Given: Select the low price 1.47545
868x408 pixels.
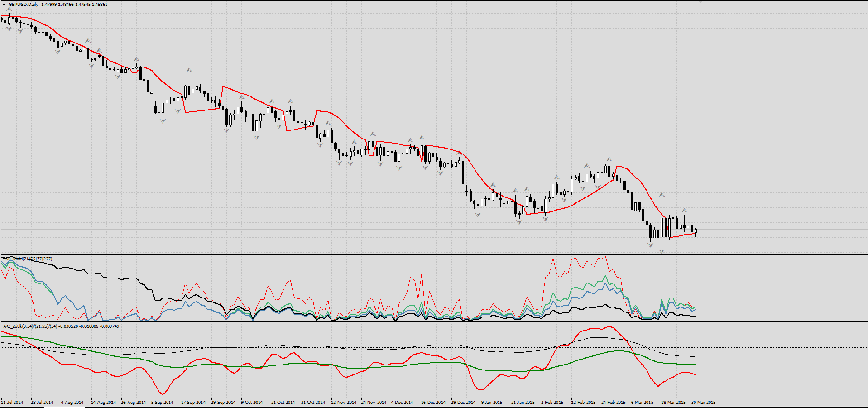Looking at the screenshot, I should tap(83, 5).
